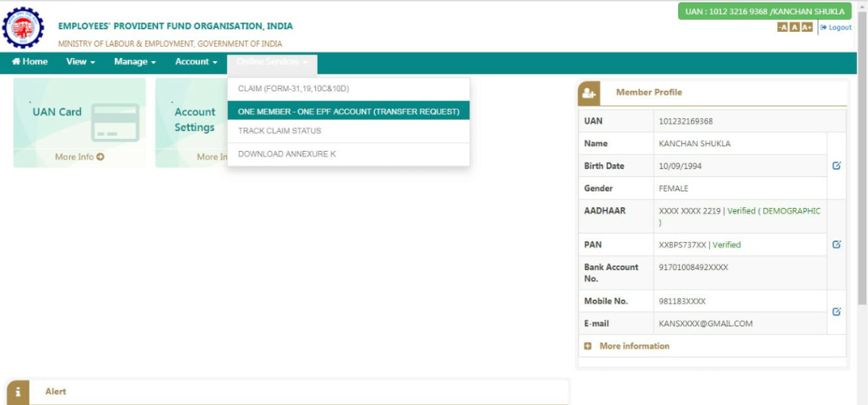
Task: Choose Track Claim Status menu item
Action: (x=280, y=131)
